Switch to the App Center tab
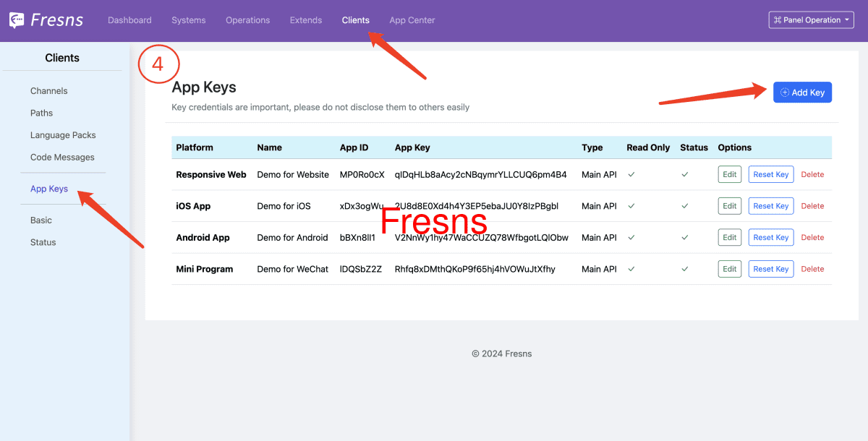 pos(412,20)
